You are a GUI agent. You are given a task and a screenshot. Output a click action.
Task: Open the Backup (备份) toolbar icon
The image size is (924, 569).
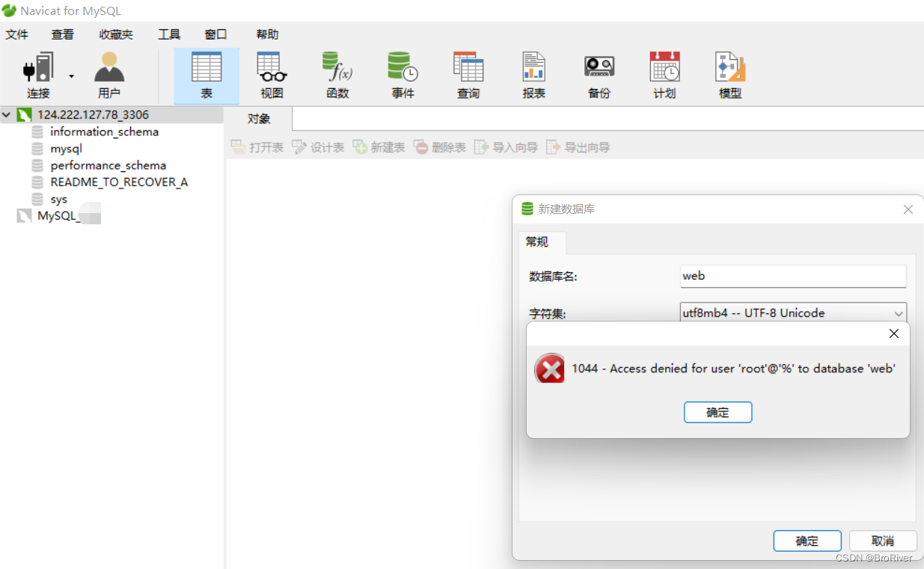click(x=599, y=76)
